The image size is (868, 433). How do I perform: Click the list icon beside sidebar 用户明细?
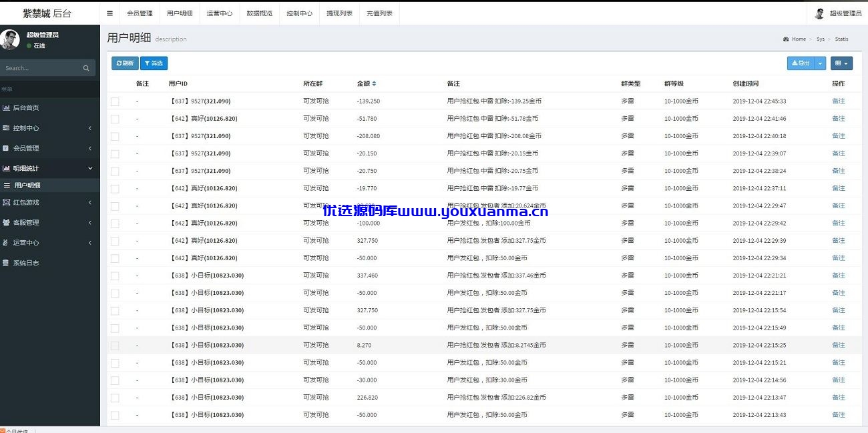tap(7, 185)
